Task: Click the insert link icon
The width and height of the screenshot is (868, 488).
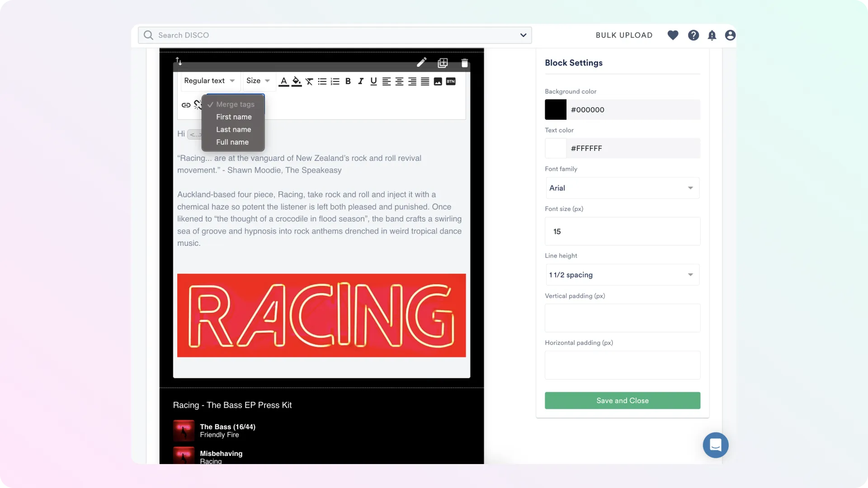Action: (x=186, y=105)
